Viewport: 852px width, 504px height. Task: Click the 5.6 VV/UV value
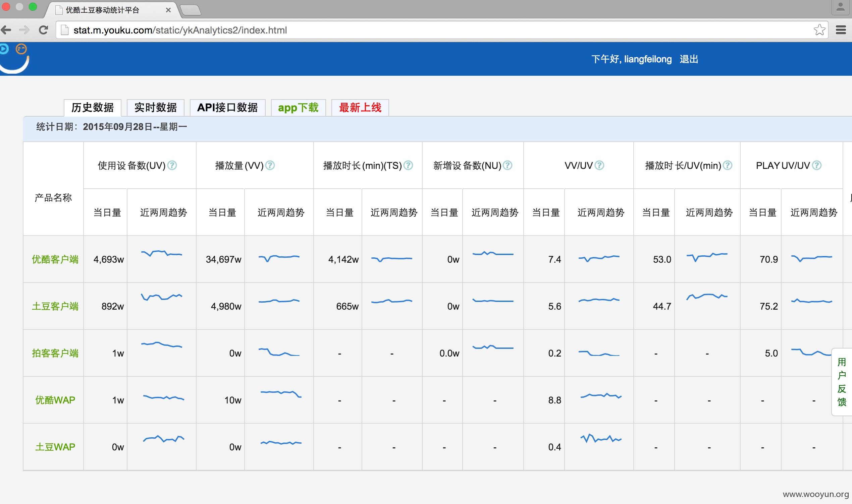tap(554, 306)
